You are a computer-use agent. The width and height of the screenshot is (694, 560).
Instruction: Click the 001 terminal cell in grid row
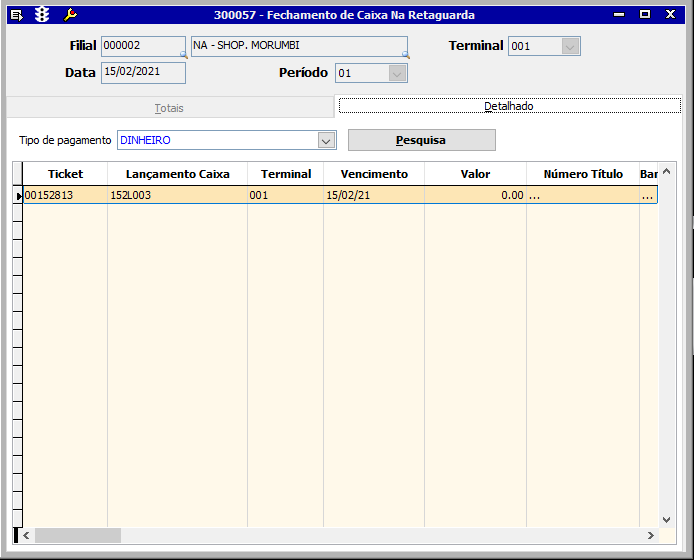coord(285,195)
